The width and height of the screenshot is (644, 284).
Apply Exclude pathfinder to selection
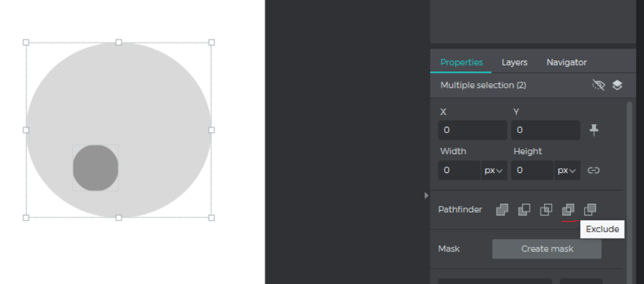[x=568, y=210]
